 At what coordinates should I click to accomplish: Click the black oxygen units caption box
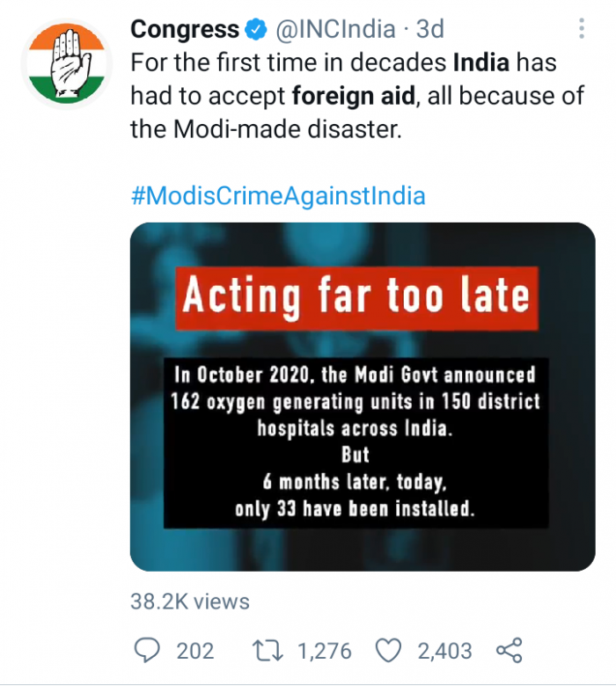pyautogui.click(x=356, y=442)
